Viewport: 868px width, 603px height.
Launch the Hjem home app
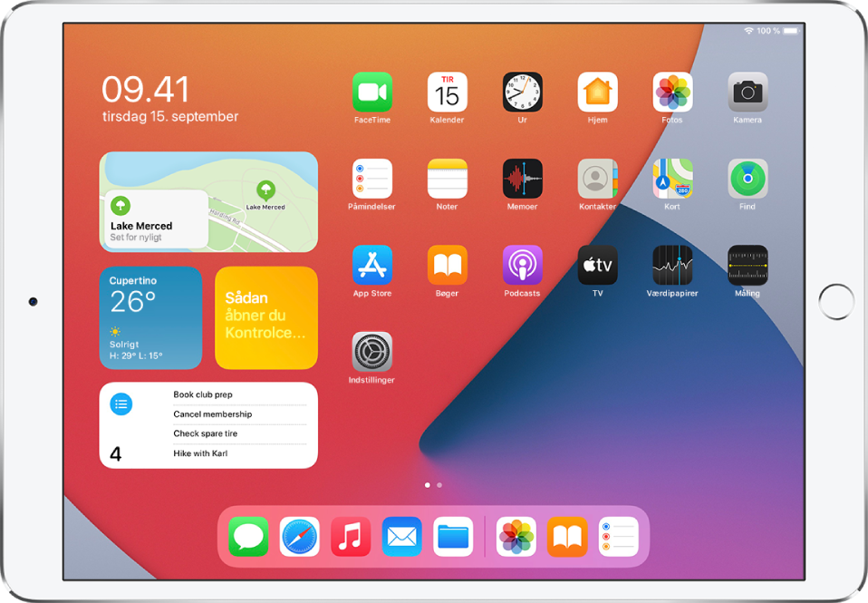click(598, 92)
